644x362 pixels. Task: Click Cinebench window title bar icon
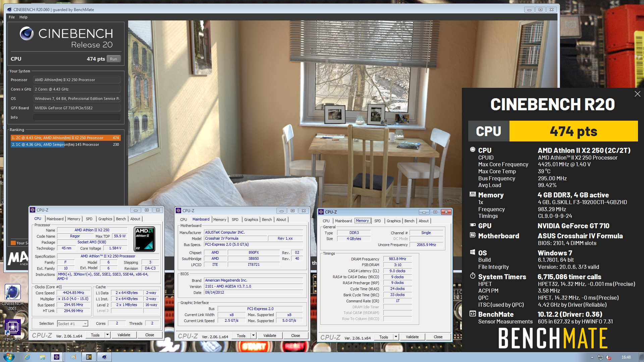pos(9,9)
